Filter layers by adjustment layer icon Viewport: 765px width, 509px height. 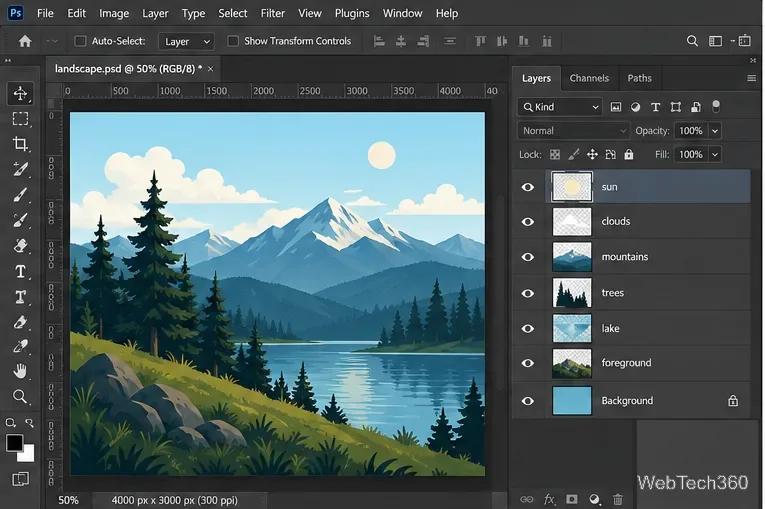(x=635, y=107)
